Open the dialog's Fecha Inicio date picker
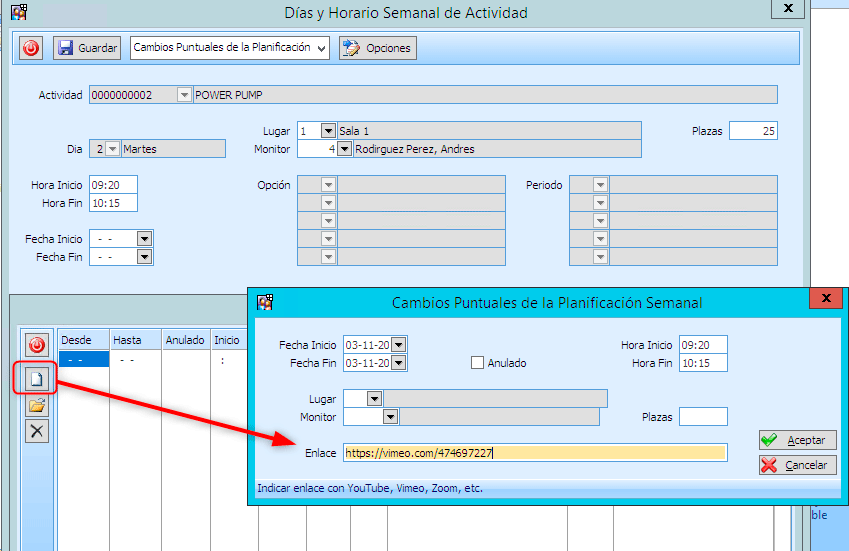The height and width of the screenshot is (551, 849). (399, 345)
